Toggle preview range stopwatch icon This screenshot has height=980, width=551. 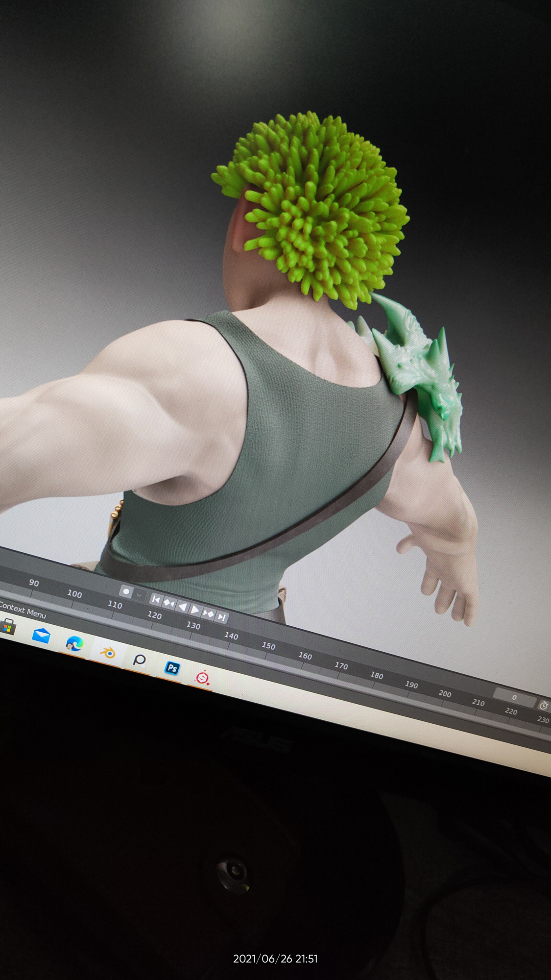(x=544, y=706)
